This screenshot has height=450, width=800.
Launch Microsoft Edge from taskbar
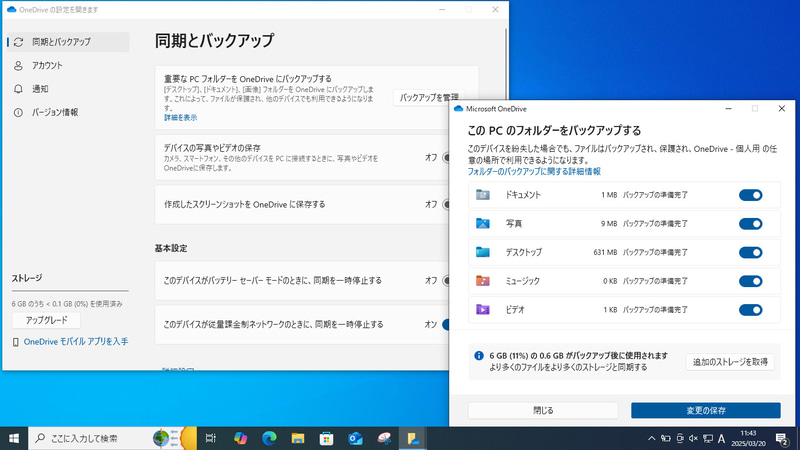(269, 438)
